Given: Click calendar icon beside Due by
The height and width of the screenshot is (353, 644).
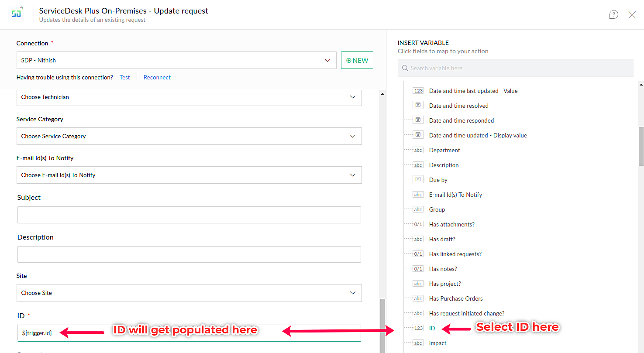Looking at the screenshot, I should pyautogui.click(x=418, y=180).
